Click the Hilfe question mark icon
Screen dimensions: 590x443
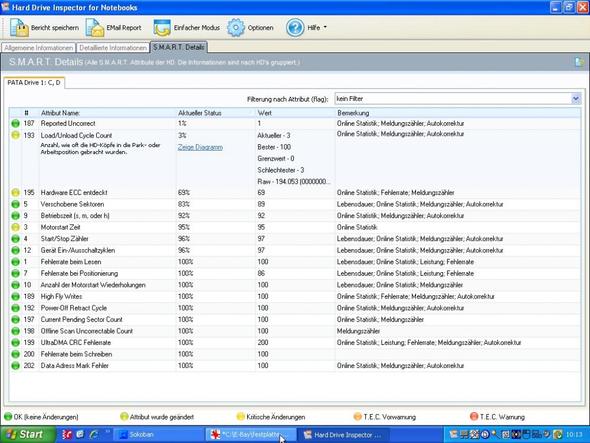(295, 27)
